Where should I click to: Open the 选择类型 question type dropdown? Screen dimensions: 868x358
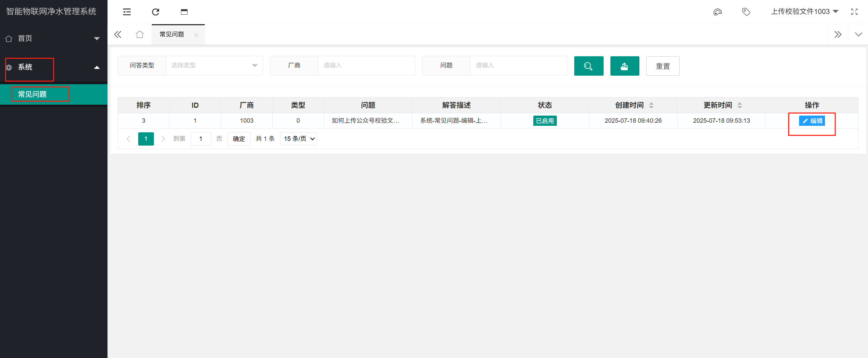coord(214,65)
